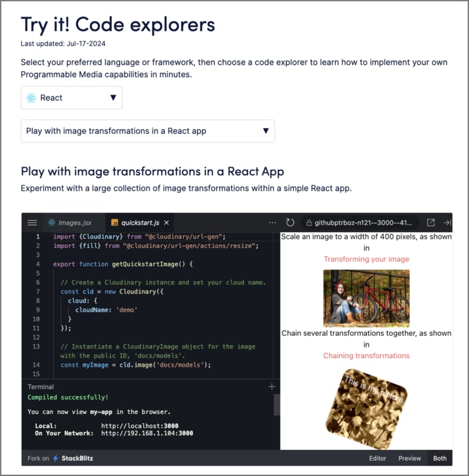469x476 pixels.
Task: Open the editor more options ellipsis
Action: click(x=272, y=223)
